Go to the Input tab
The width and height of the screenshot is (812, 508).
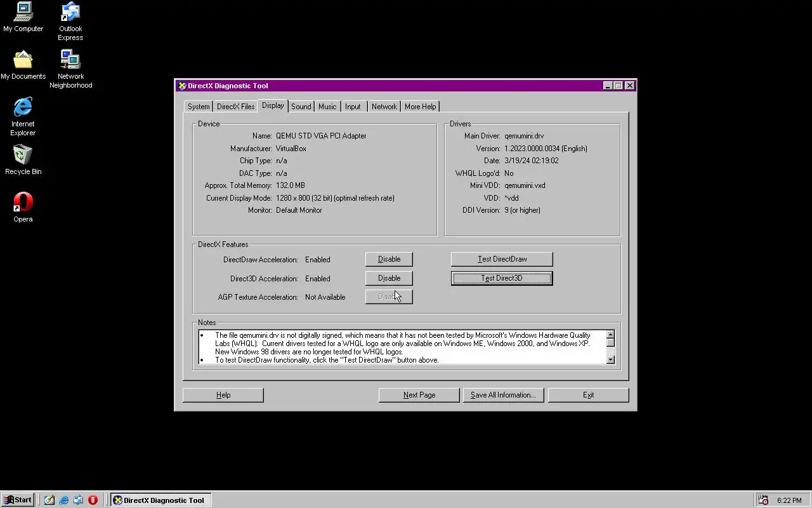(353, 107)
